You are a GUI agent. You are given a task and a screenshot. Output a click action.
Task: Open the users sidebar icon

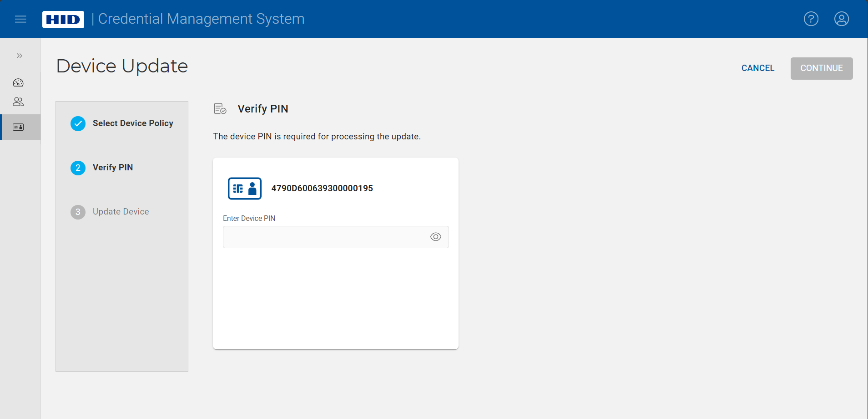click(18, 102)
